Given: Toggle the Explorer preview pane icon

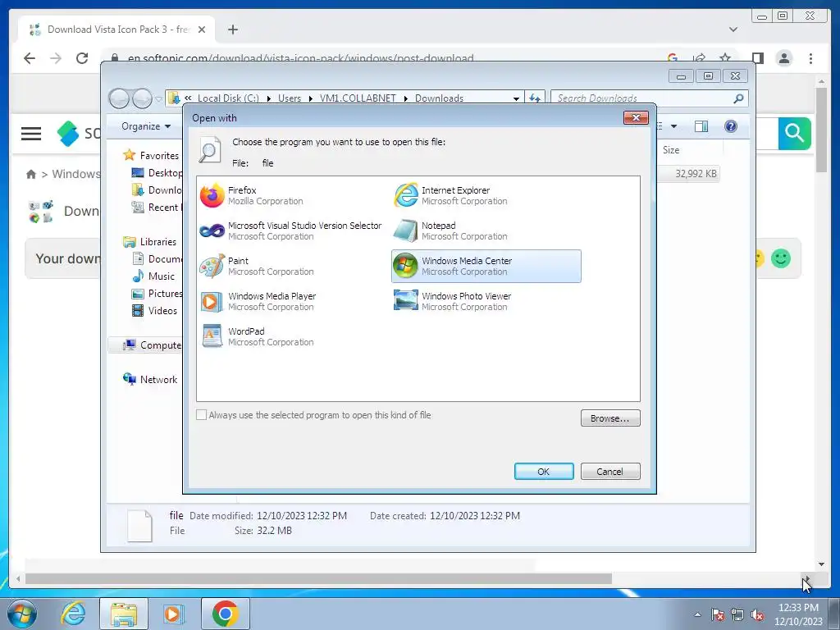Looking at the screenshot, I should pos(701,126).
